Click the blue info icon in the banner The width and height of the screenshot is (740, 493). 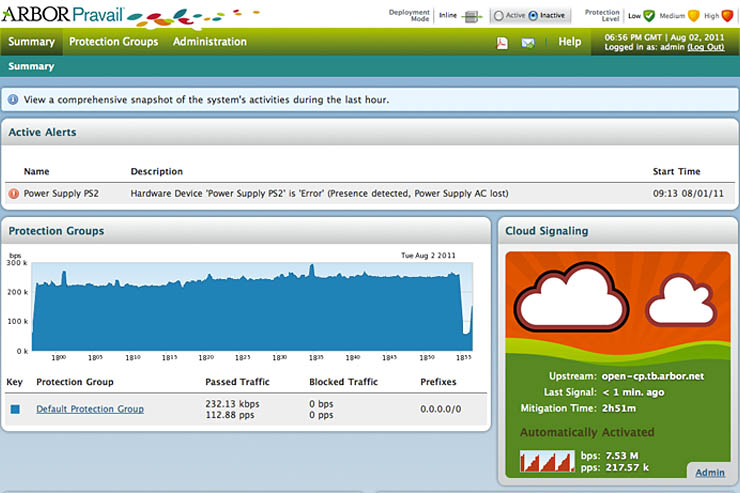[13, 100]
